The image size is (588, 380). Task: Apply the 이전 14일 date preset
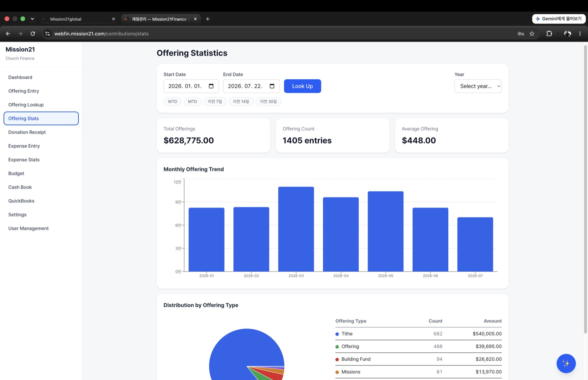tap(241, 102)
